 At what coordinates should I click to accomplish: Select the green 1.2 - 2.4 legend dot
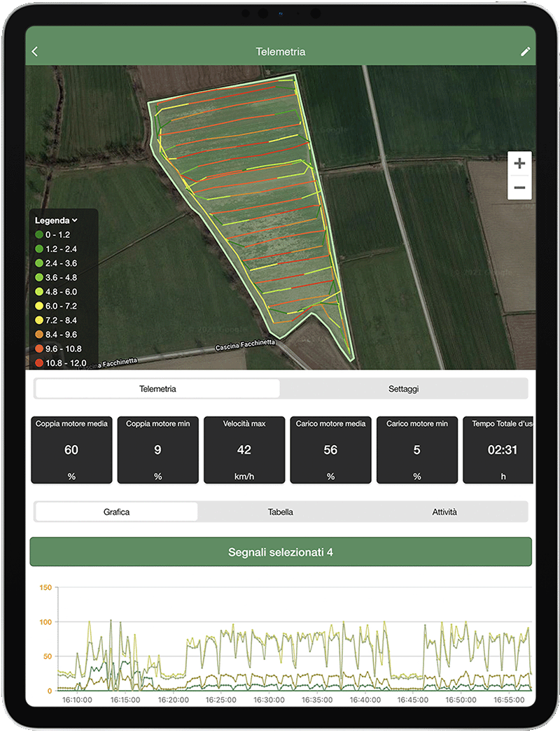tap(41, 248)
